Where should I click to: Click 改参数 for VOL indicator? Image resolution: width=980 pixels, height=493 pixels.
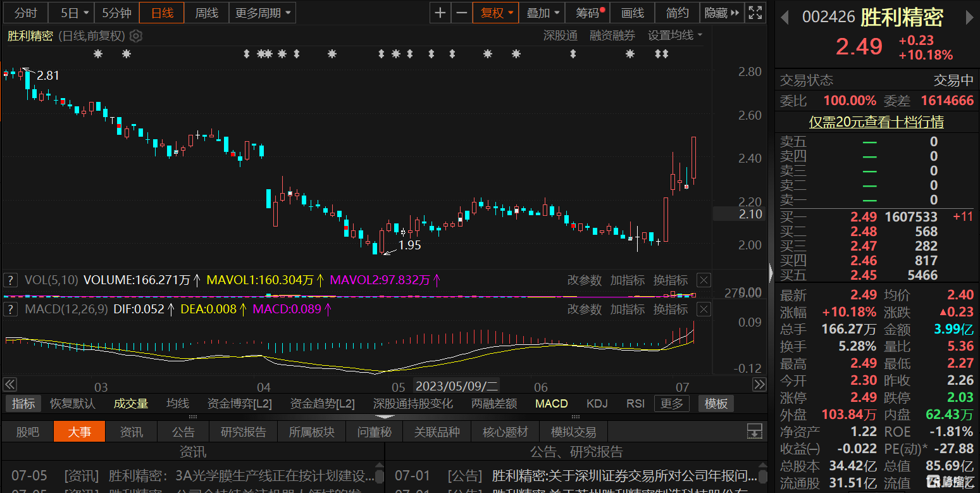tap(585, 280)
